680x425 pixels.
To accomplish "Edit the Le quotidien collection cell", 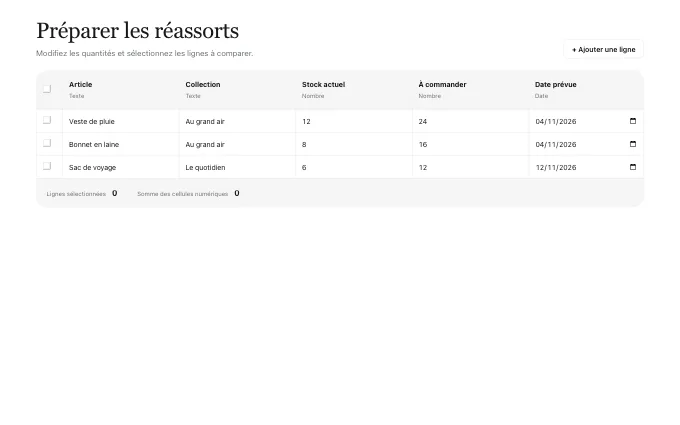I will 237,167.
